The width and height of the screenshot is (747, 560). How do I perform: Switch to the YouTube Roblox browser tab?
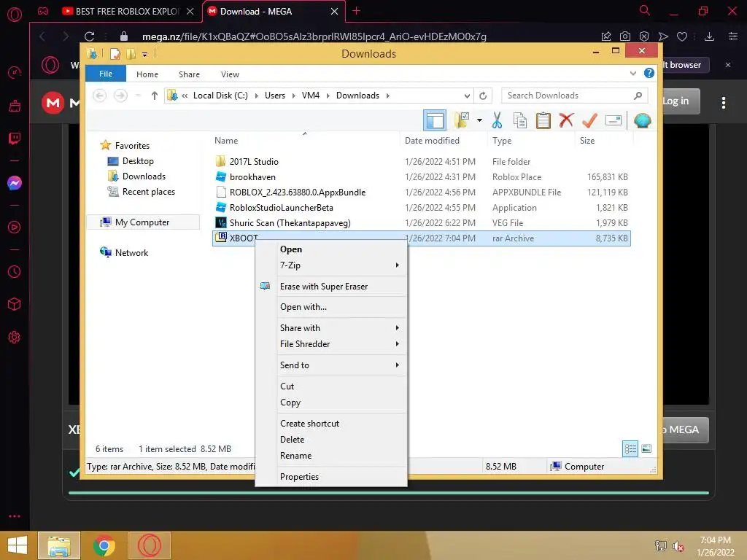[127, 12]
